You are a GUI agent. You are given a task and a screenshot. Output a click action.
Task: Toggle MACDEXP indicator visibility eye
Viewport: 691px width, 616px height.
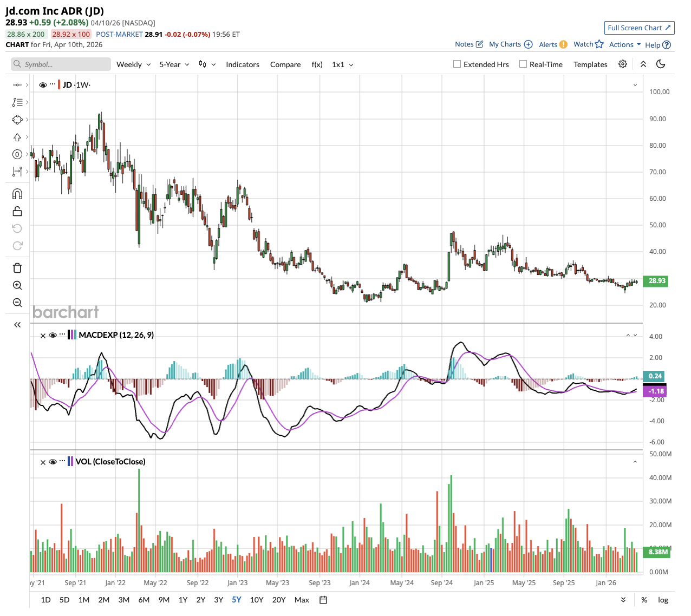click(x=53, y=336)
